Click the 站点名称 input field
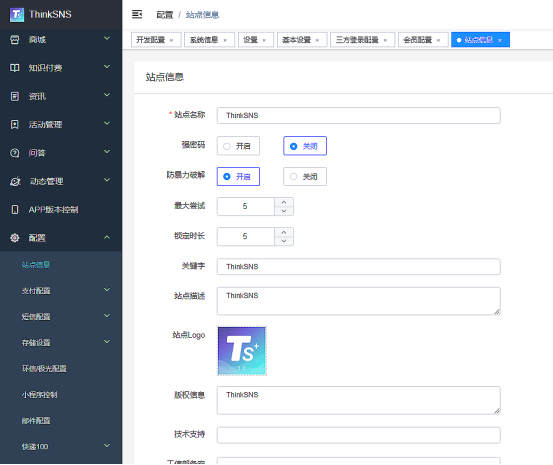Viewport: 553px width, 465px height. coord(359,115)
